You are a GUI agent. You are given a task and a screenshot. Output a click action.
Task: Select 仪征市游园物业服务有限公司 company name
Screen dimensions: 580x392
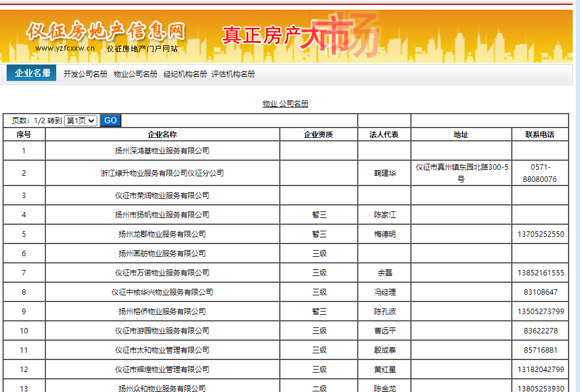click(162, 330)
